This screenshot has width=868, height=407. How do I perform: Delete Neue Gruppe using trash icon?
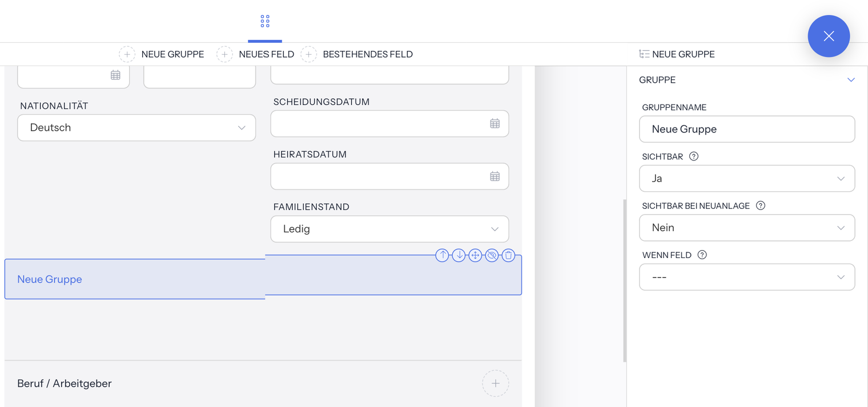(508, 255)
